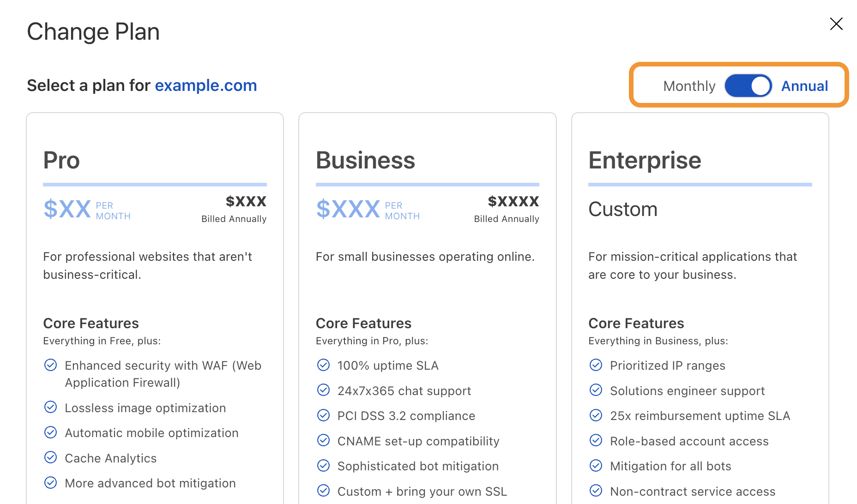Click the checkmark icon beside Lossless image optimization

pos(50,407)
